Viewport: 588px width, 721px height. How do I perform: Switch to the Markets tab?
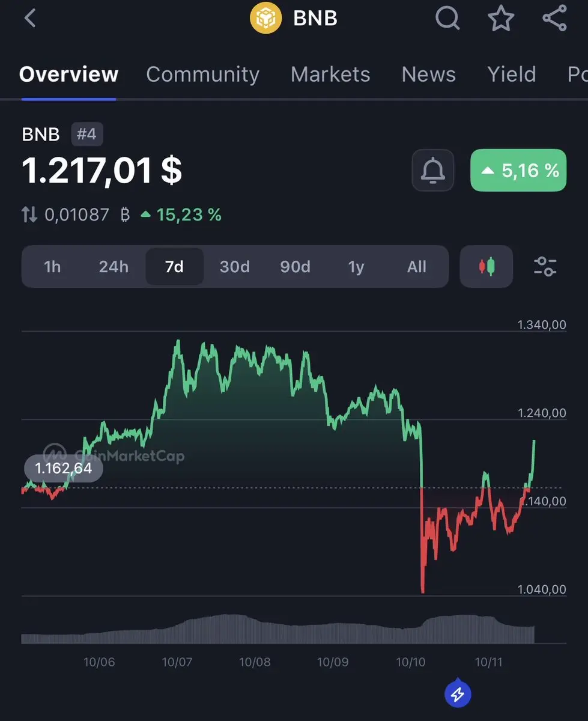[330, 75]
